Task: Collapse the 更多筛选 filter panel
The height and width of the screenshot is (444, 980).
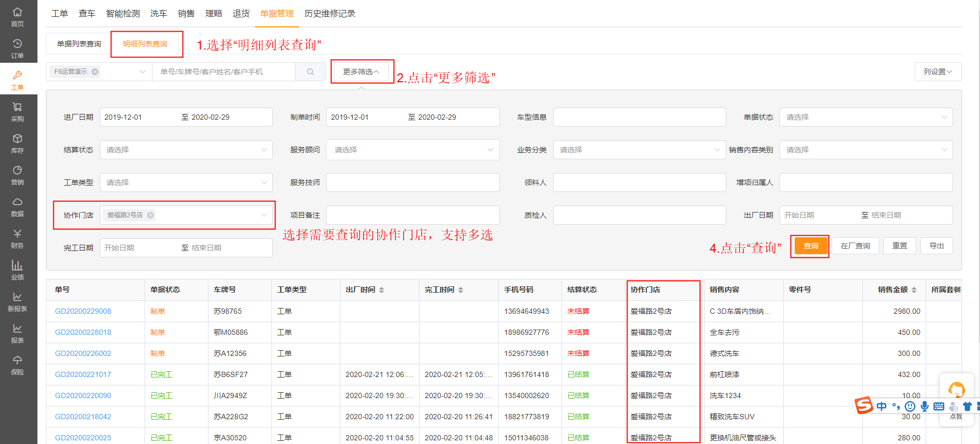Action: pyautogui.click(x=361, y=72)
